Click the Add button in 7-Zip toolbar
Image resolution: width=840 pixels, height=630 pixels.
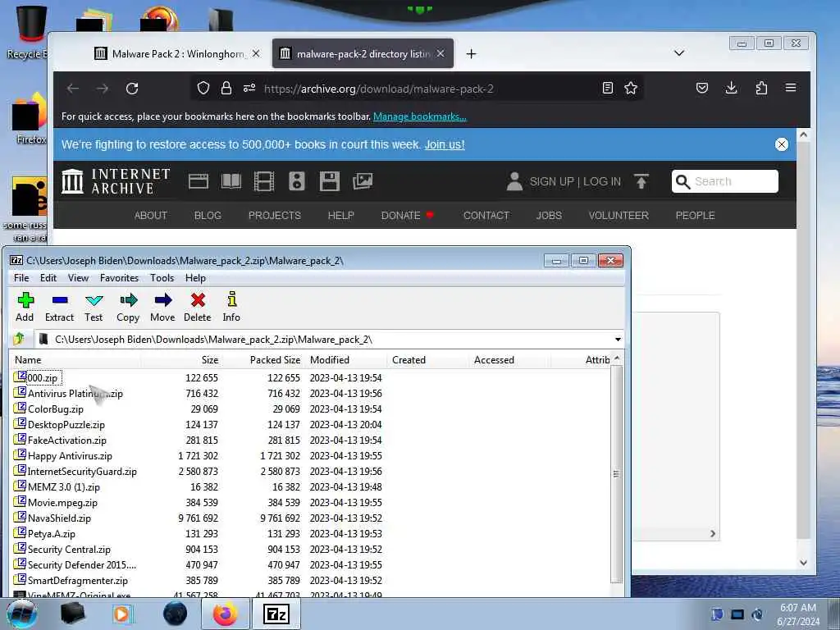(25, 307)
